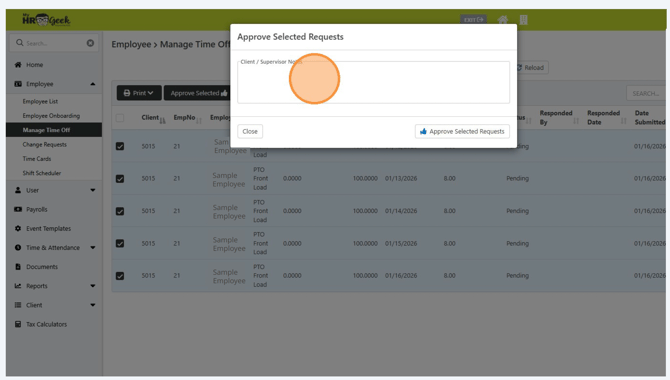Open Time Cards
The image size is (670, 380).
tap(37, 159)
